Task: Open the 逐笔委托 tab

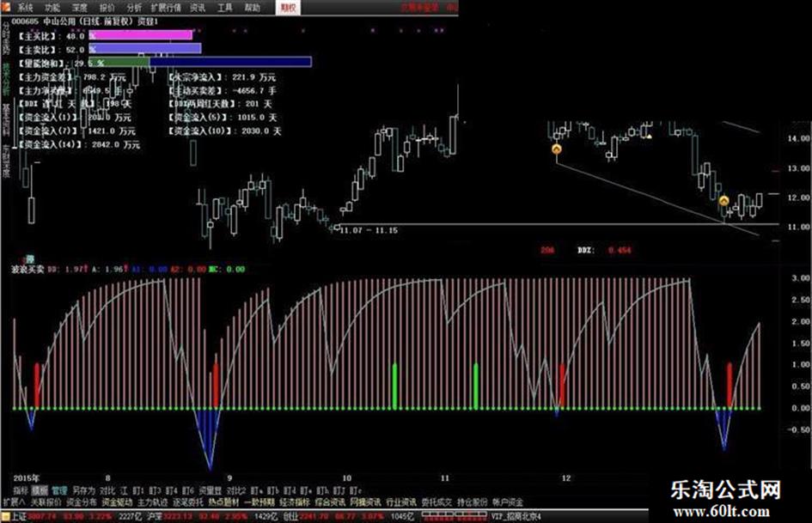Action: click(x=188, y=502)
